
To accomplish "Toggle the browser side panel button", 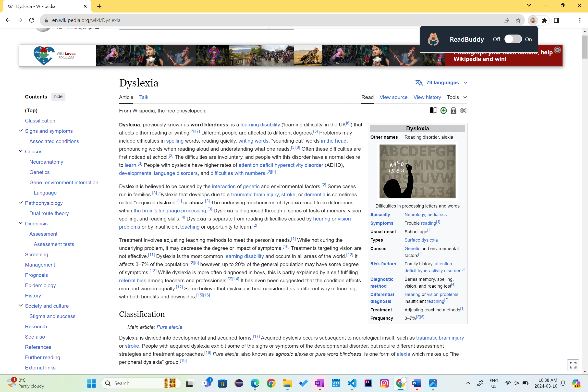I will pos(556,20).
